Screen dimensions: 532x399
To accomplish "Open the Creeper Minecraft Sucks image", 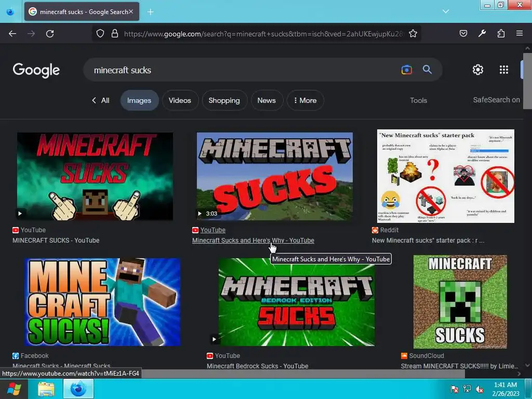I will (460, 302).
